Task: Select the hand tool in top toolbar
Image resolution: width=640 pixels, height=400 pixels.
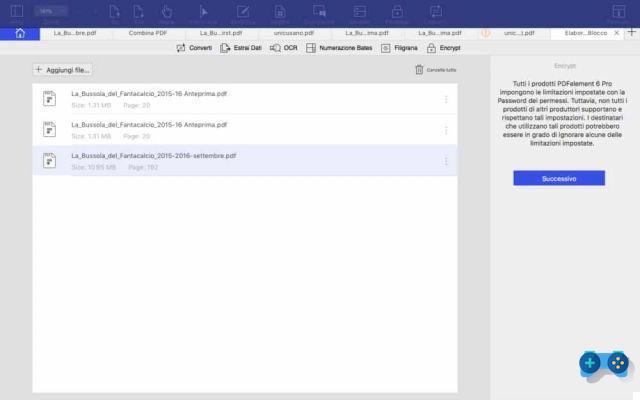Action: click(167, 12)
